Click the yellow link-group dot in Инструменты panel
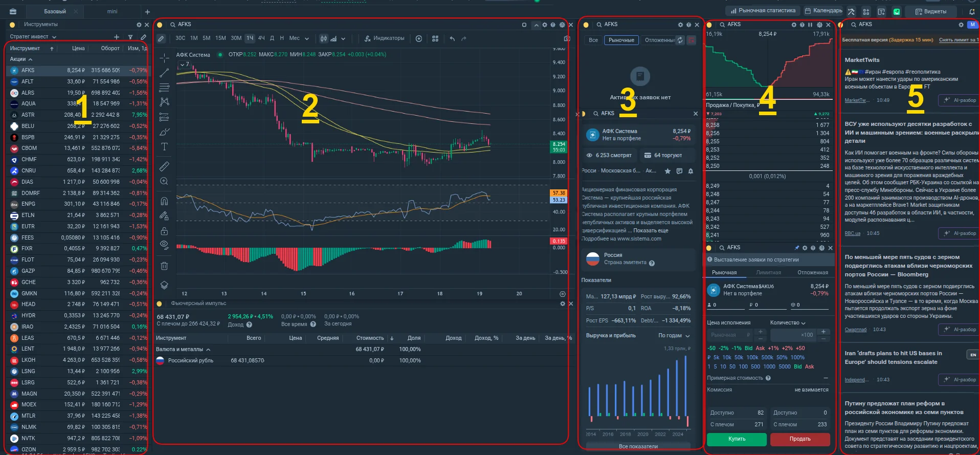980x455 pixels. click(12, 25)
